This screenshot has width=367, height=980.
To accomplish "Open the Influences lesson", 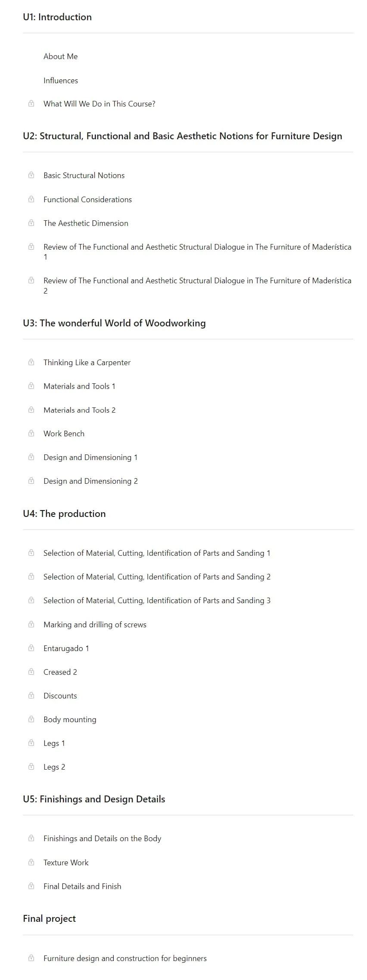I will click(x=61, y=81).
